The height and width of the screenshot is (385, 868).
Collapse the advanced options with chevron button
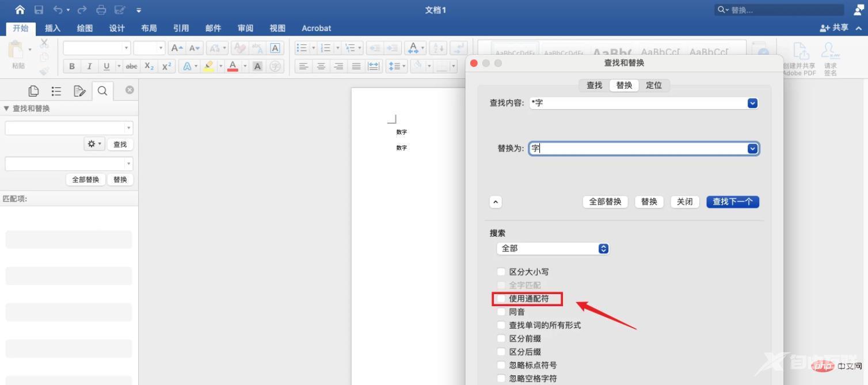496,202
